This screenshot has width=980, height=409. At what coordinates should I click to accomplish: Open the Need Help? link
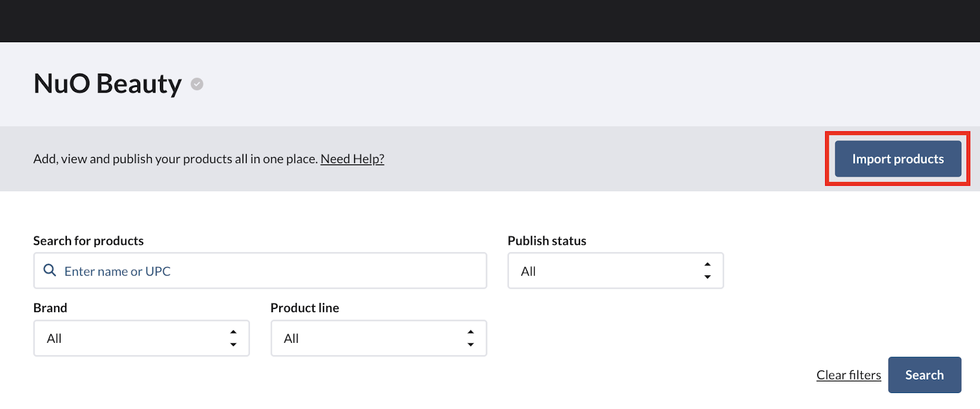352,159
